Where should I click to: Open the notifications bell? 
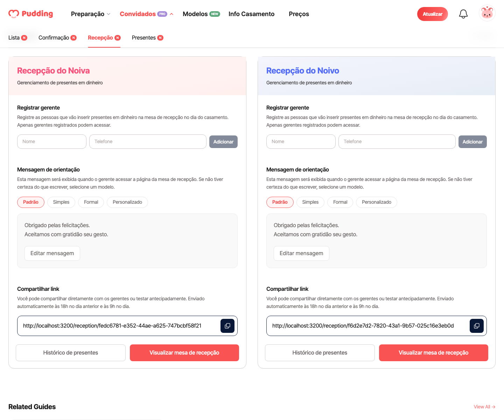coord(463,14)
